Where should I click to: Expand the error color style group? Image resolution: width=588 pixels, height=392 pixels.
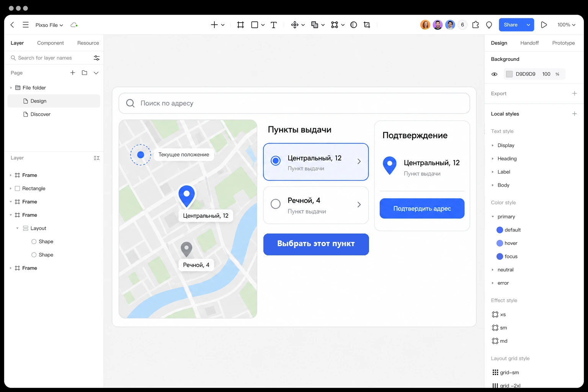[x=493, y=283]
